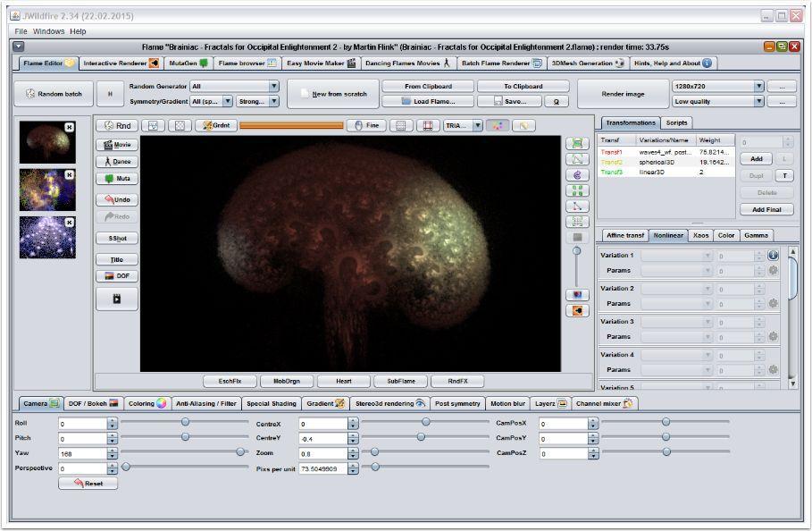812x531 pixels.
Task: Click the info icon for Variation 1
Action: [x=774, y=255]
